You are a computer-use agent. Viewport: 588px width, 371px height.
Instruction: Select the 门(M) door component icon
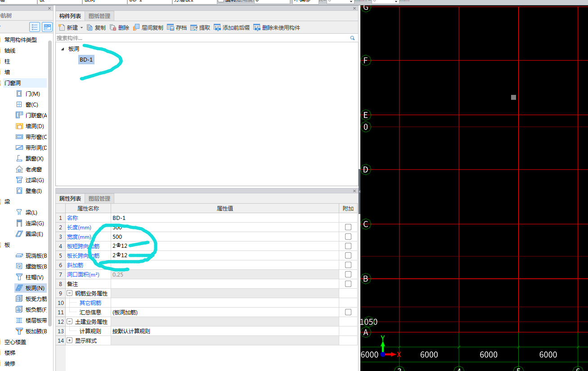point(19,94)
